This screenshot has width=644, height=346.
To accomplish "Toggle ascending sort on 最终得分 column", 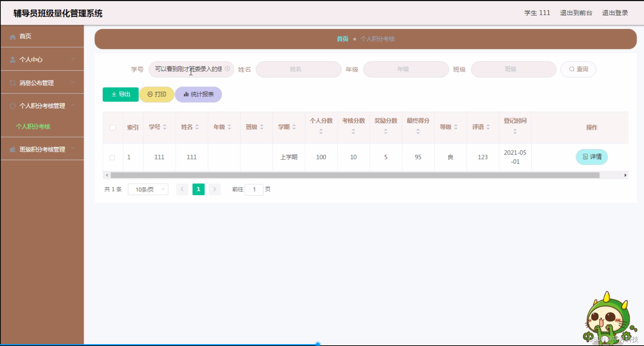I will tap(418, 130).
